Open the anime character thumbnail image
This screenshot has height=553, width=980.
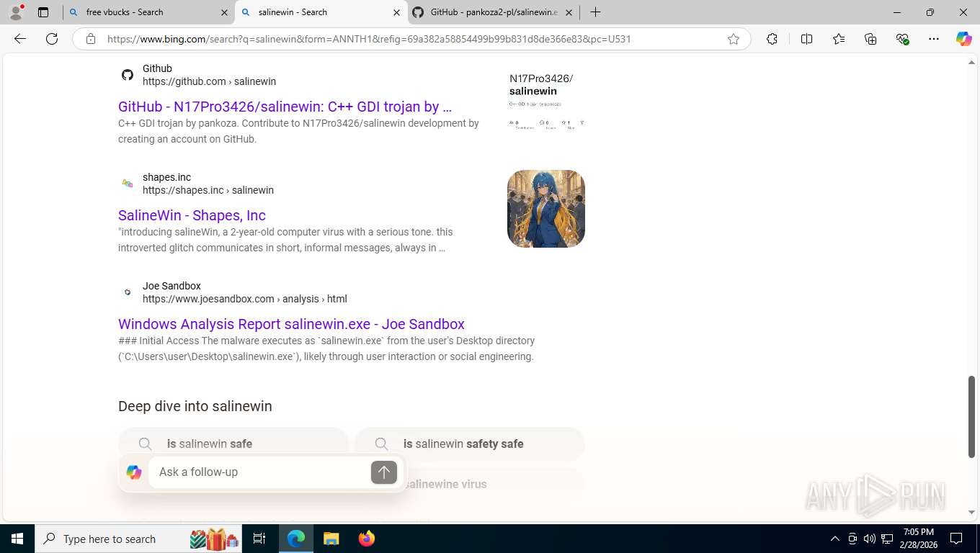click(x=546, y=209)
